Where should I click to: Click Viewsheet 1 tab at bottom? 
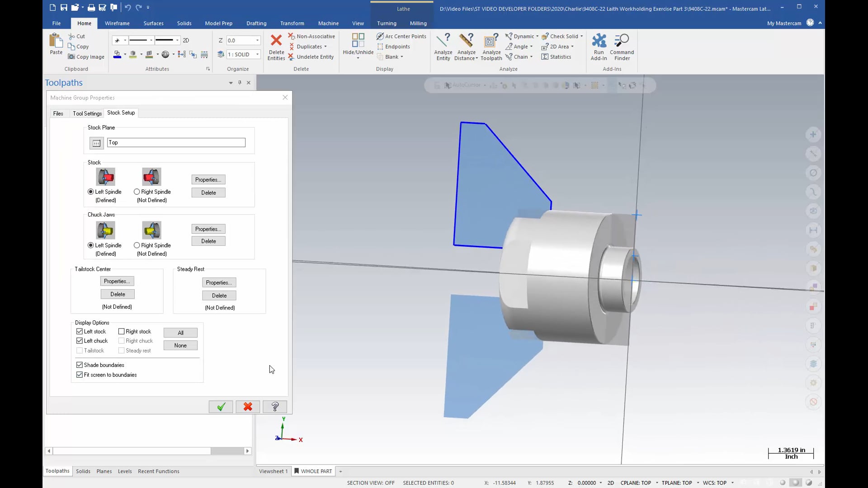click(x=273, y=471)
